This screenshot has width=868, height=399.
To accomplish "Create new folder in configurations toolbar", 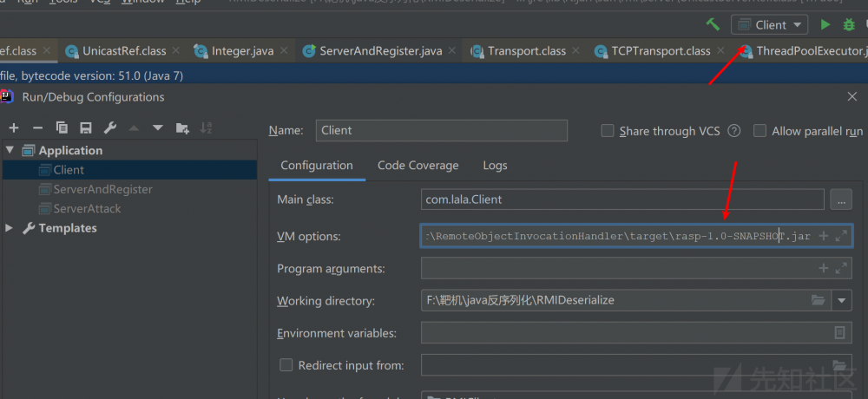I will pyautogui.click(x=182, y=128).
